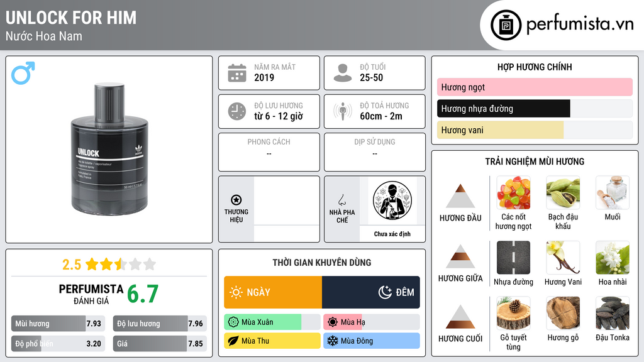Select the Nhựa đường asphalt note image
The height and width of the screenshot is (362, 644).
(513, 258)
